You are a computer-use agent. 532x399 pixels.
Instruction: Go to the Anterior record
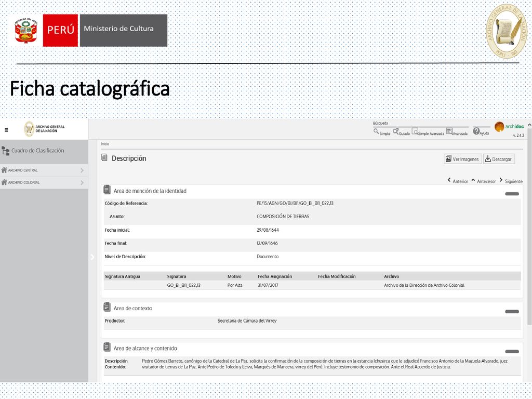458,181
